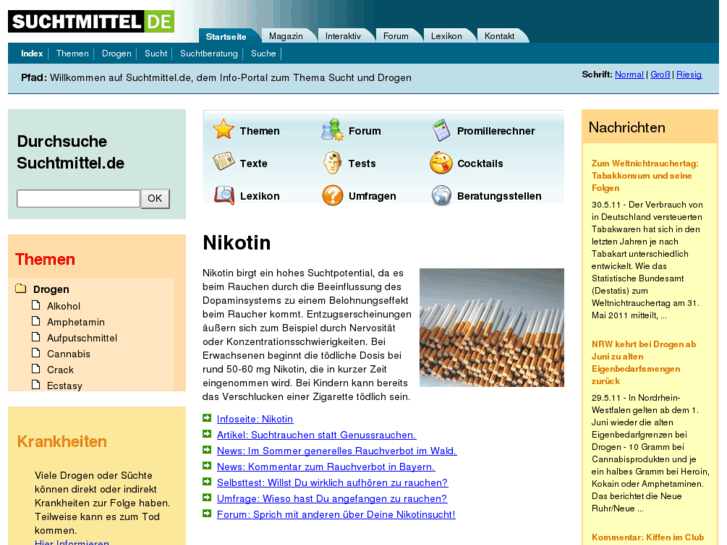Screen dimensions: 727x545
Task: Click the page icon beside Amphetamin
Action: (36, 321)
